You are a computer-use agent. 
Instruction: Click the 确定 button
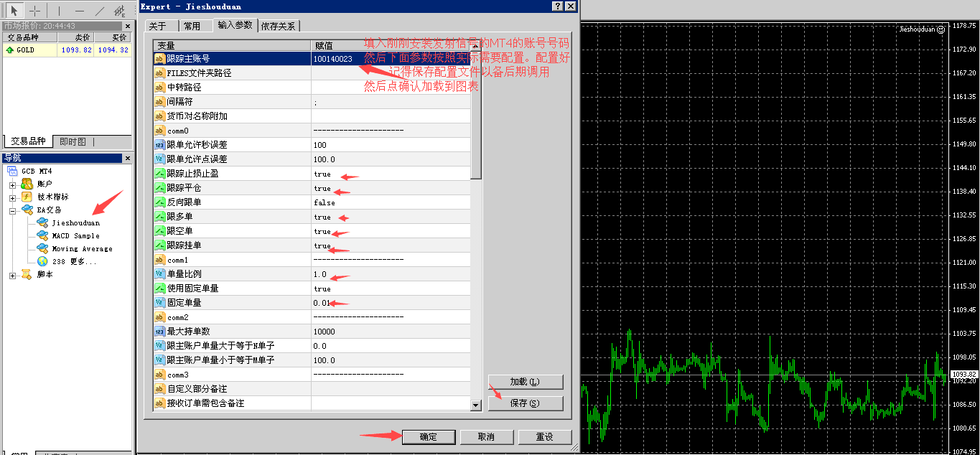coord(428,437)
